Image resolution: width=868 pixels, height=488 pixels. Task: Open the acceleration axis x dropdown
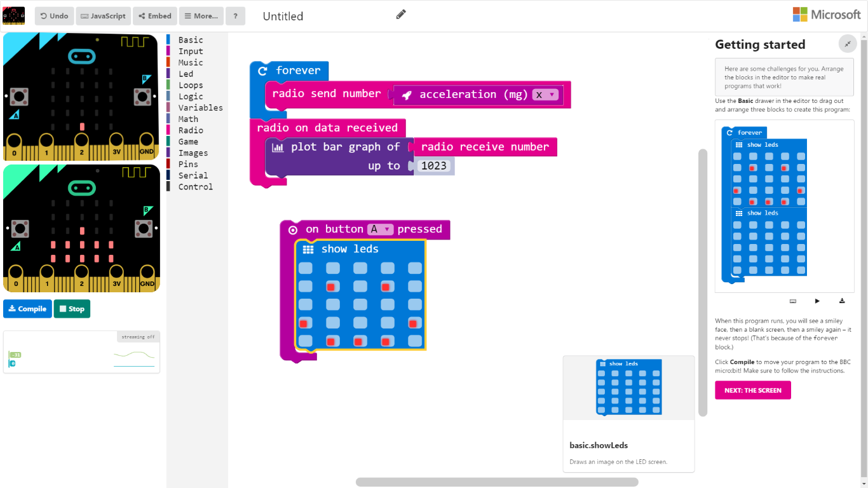click(x=545, y=95)
